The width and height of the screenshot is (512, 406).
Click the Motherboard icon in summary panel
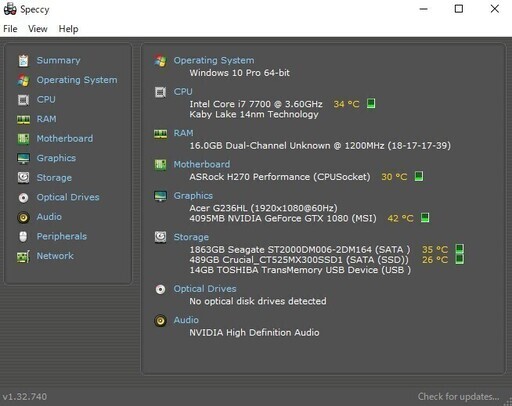(160, 164)
